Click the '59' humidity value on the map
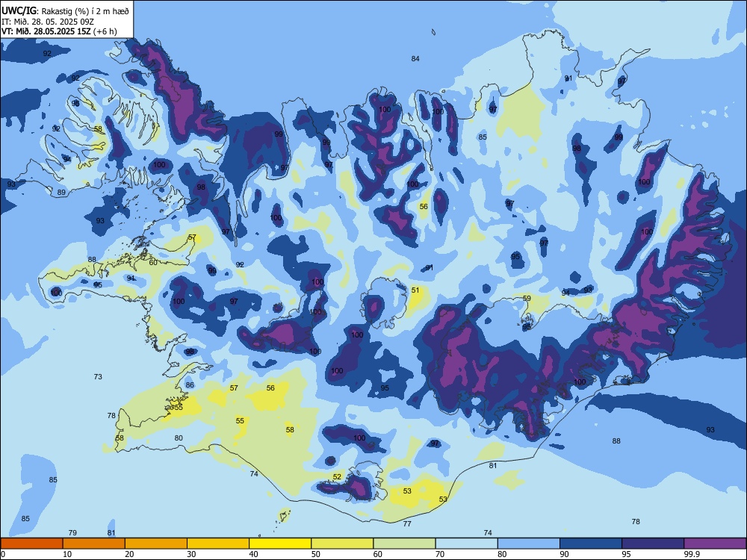 click(x=527, y=299)
